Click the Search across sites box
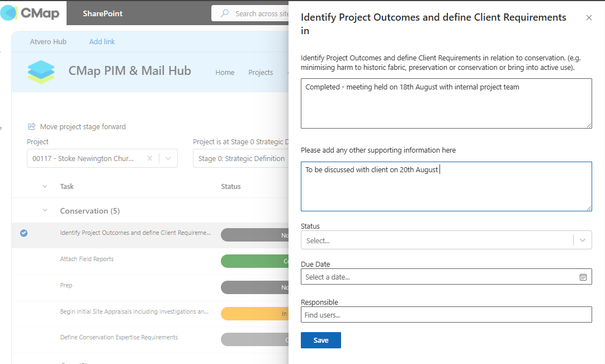The width and height of the screenshot is (605, 364). [250, 13]
